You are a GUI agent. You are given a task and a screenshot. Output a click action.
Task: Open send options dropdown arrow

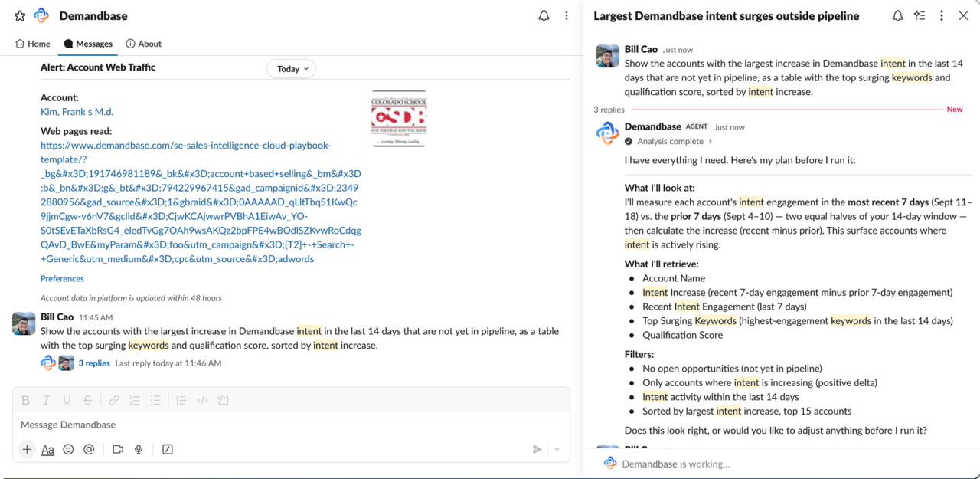pyautogui.click(x=557, y=450)
